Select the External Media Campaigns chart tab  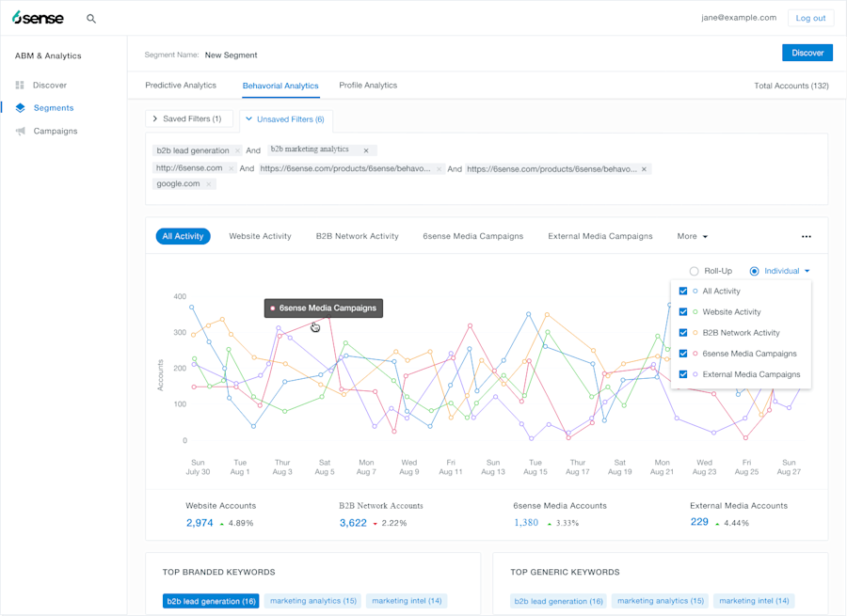[x=600, y=236]
